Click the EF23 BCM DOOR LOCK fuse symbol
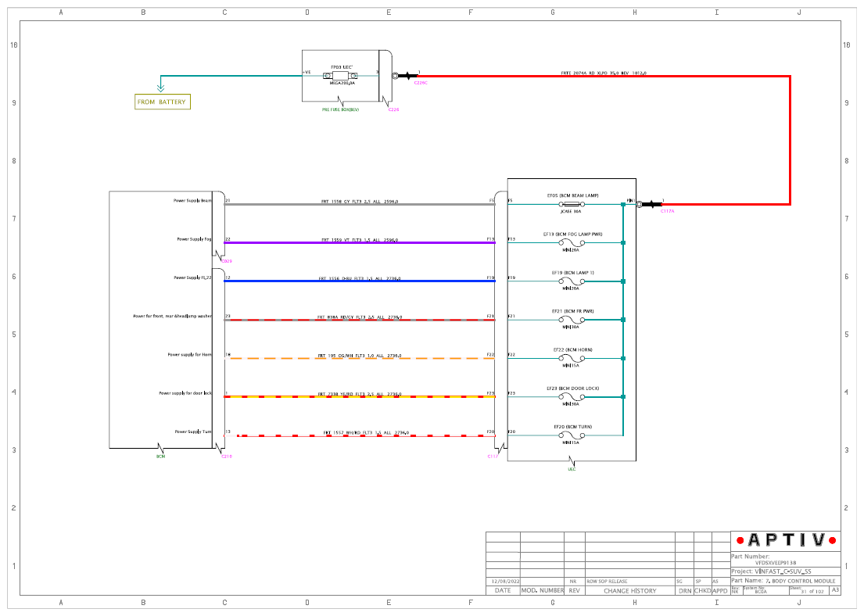Viewport: 864px width, 616px height. click(572, 396)
